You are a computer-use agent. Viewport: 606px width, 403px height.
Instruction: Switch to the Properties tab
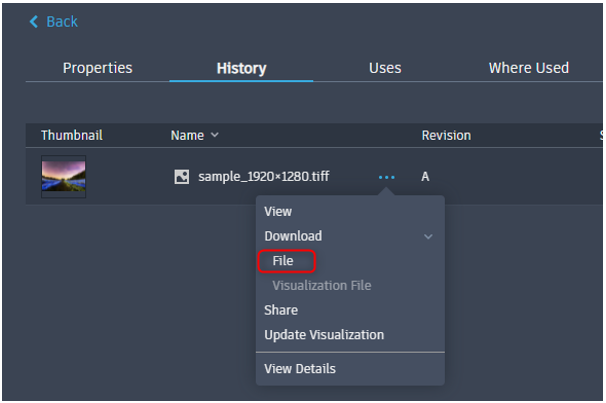tap(97, 68)
